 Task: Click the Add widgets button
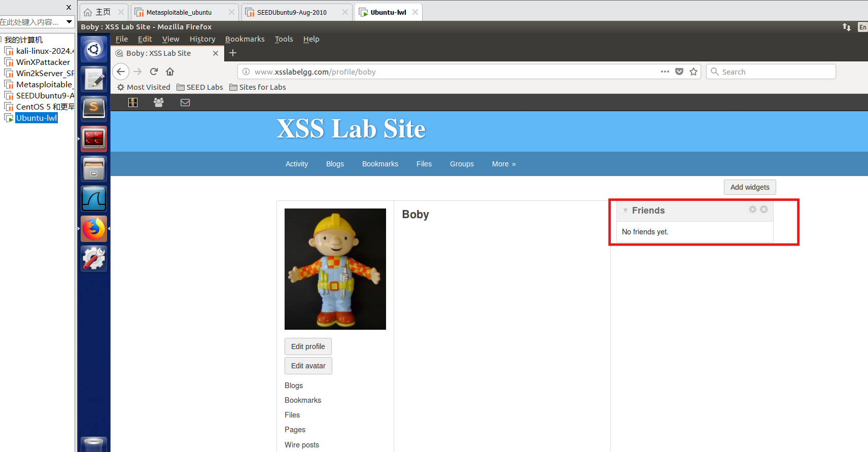[750, 187]
